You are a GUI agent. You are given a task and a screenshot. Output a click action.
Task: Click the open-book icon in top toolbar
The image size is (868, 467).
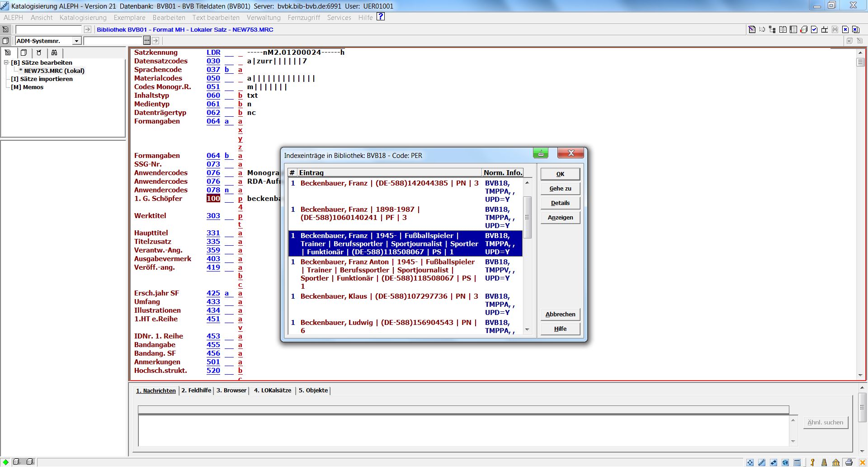pyautogui.click(x=783, y=29)
